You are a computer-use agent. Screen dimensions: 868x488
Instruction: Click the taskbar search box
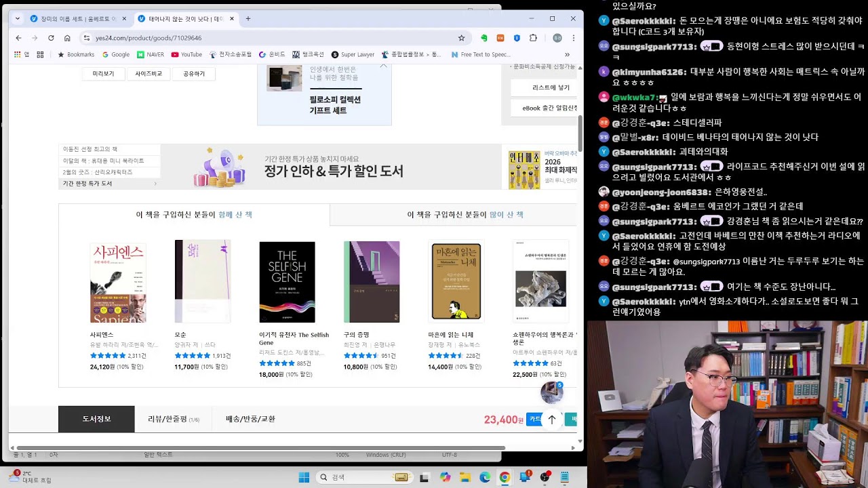(363, 477)
